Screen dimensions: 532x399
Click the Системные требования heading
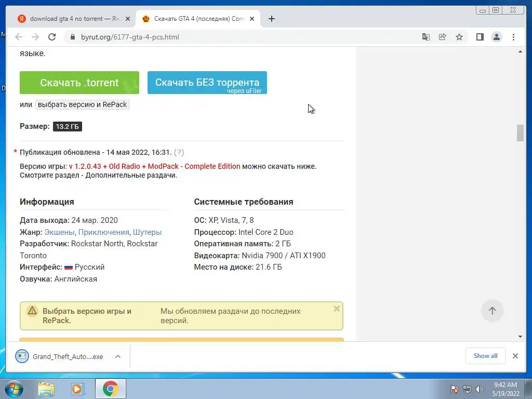pyautogui.click(x=244, y=202)
